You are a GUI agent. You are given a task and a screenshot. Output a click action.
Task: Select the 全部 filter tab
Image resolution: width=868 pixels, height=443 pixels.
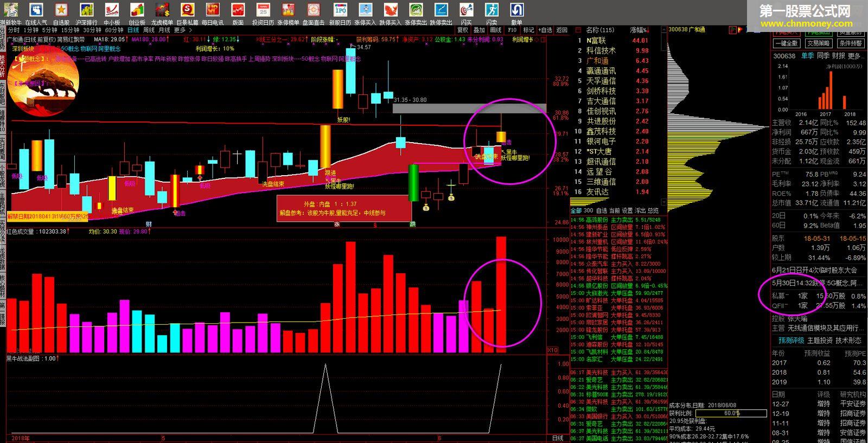pos(576,210)
